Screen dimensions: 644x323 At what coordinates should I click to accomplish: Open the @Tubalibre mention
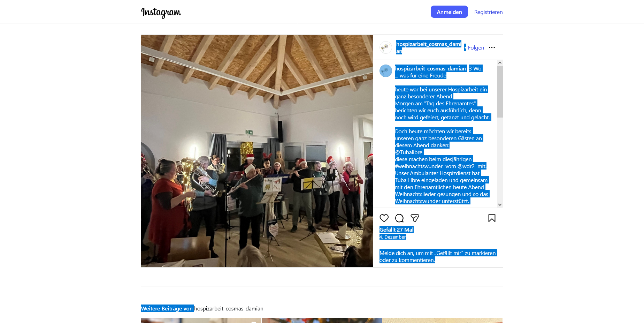[x=409, y=152]
